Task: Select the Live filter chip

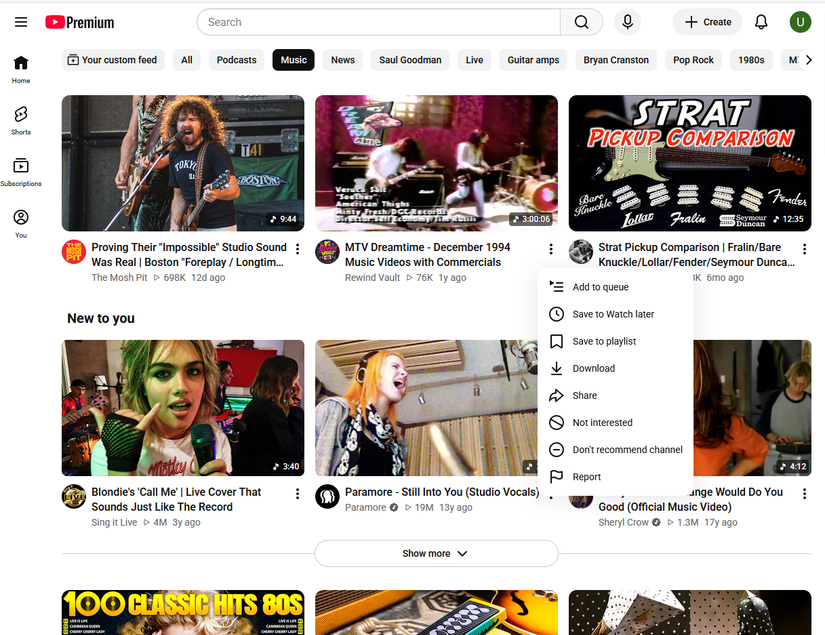Action: coord(474,60)
